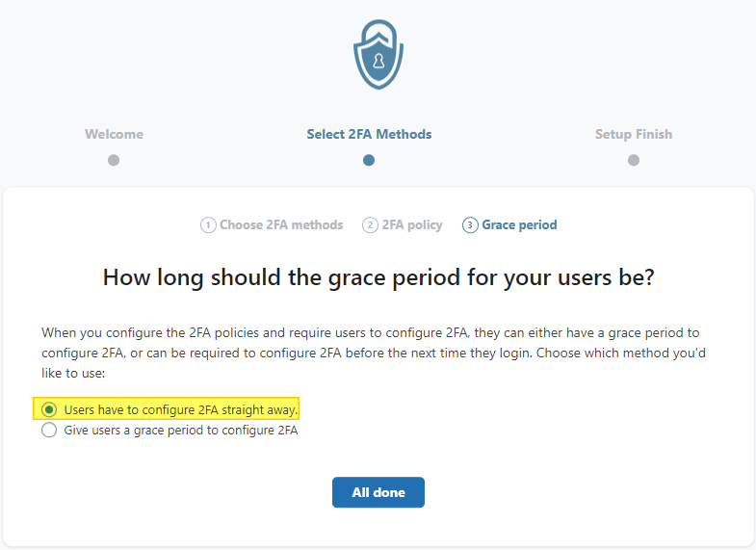
Task: Select the 'Grace period' sub-step
Action: tap(519, 225)
